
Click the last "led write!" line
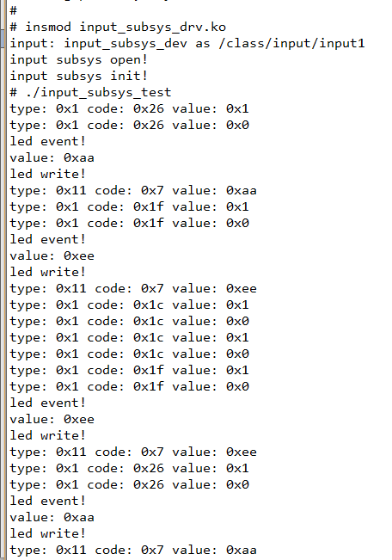point(47,533)
